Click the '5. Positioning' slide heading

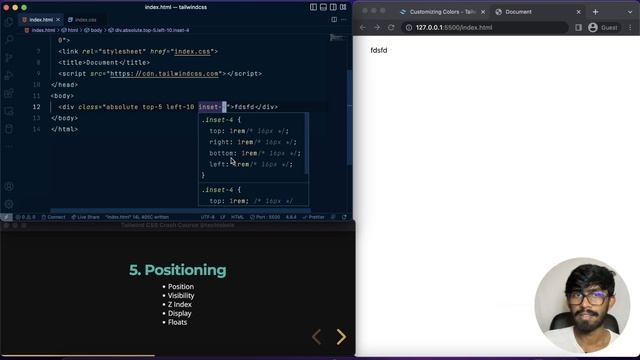(178, 270)
